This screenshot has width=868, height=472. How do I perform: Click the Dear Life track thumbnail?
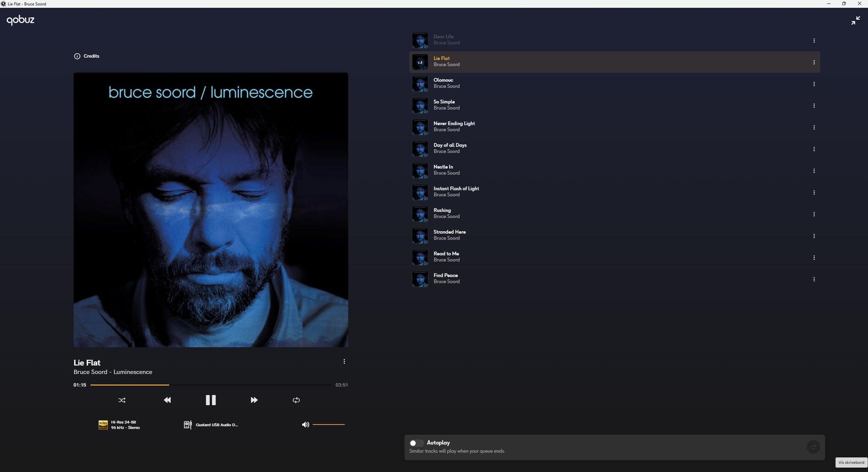420,40
